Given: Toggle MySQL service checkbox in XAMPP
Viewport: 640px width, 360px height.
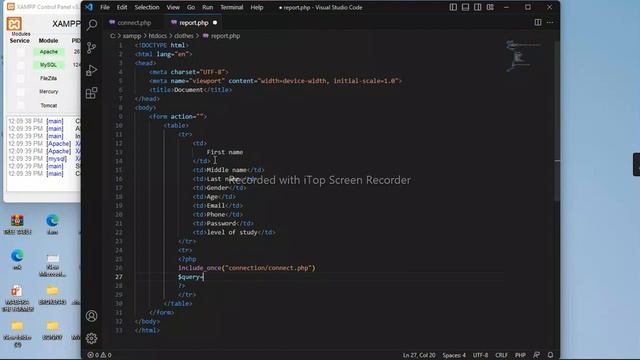Looking at the screenshot, I should click(x=20, y=65).
